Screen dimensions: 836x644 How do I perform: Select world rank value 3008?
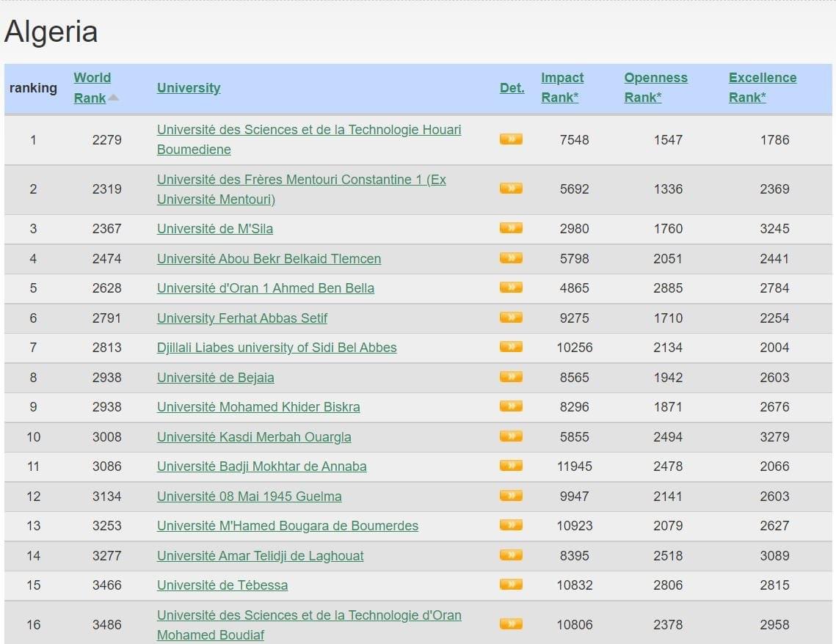pyautogui.click(x=106, y=437)
